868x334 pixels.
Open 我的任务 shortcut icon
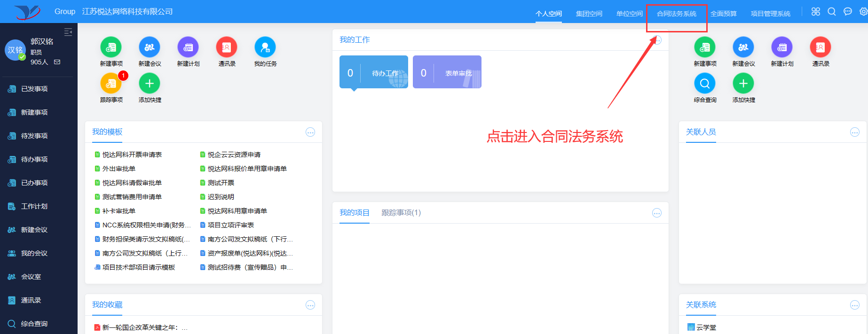pyautogui.click(x=265, y=47)
